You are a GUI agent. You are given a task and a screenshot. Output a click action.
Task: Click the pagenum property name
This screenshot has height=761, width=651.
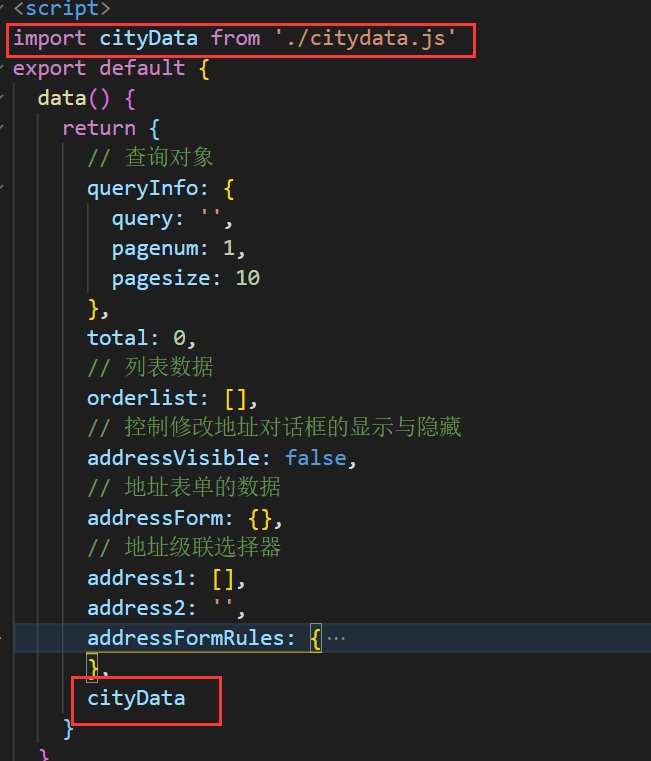tap(160, 248)
